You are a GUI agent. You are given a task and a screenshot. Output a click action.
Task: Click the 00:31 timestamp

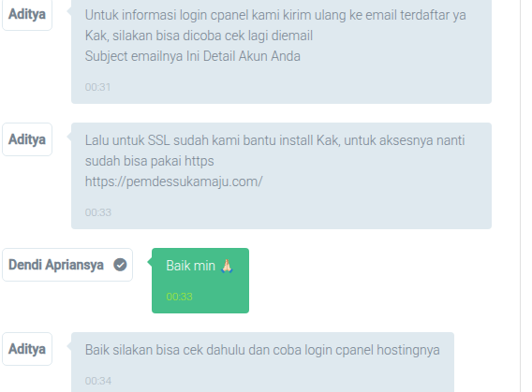point(97,87)
